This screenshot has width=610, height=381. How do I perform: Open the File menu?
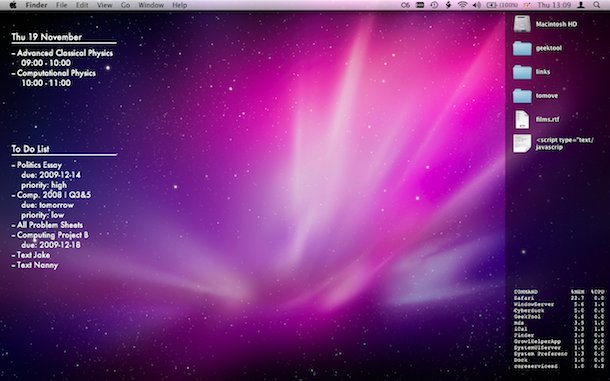(x=61, y=5)
